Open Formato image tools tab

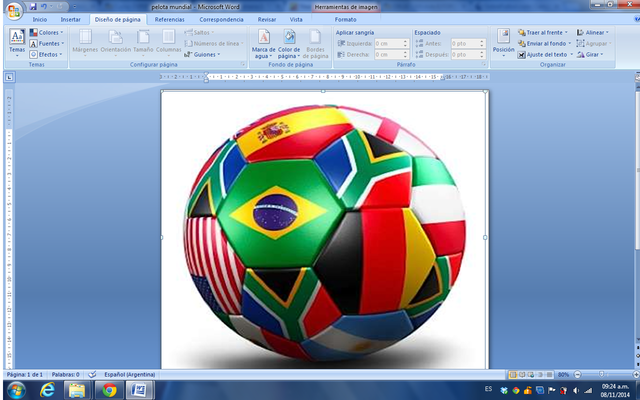coord(345,19)
